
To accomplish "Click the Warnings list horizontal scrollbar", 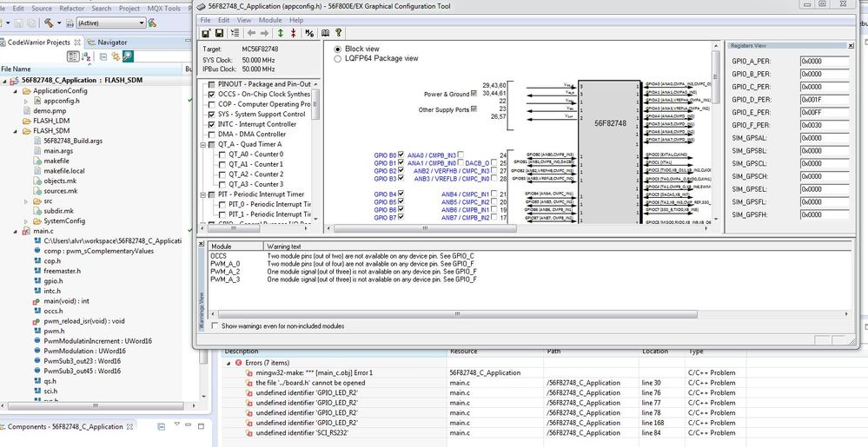I will 458,314.
